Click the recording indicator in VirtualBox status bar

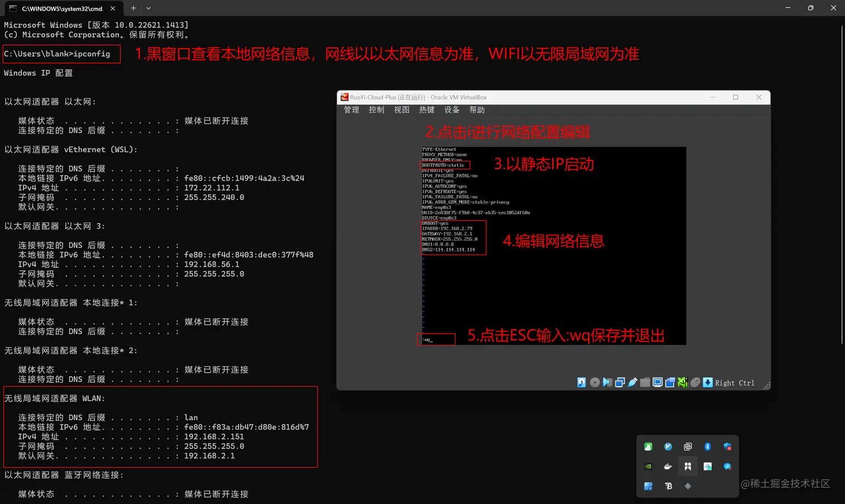(x=670, y=382)
